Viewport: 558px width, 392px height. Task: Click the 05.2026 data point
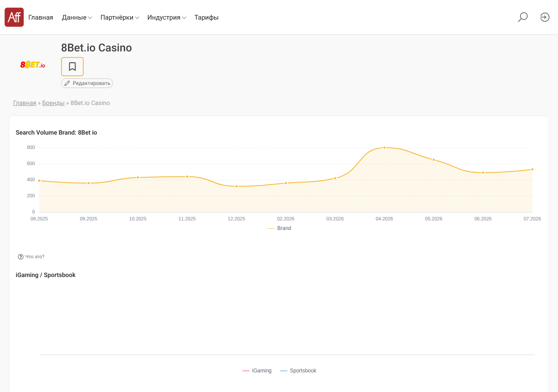pyautogui.click(x=434, y=160)
